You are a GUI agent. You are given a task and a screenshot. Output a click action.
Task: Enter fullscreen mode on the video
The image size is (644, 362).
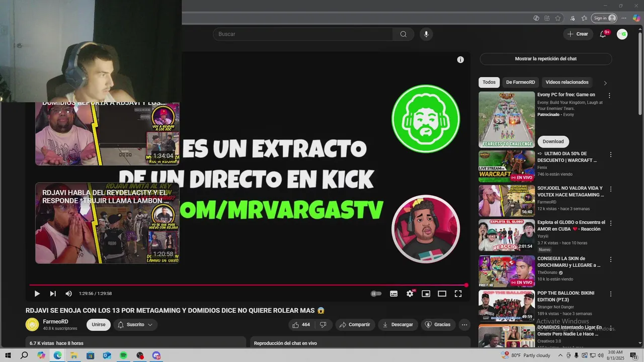click(458, 294)
